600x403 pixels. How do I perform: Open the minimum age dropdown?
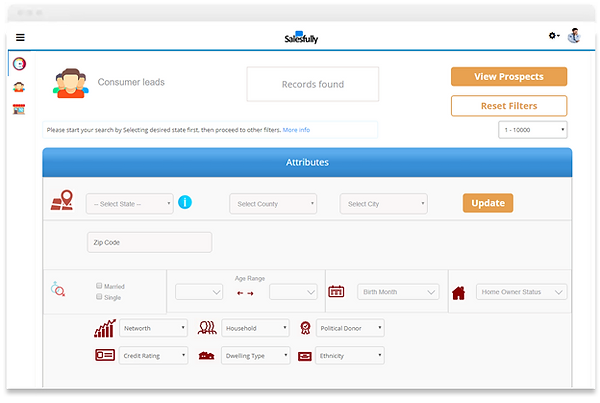point(199,292)
